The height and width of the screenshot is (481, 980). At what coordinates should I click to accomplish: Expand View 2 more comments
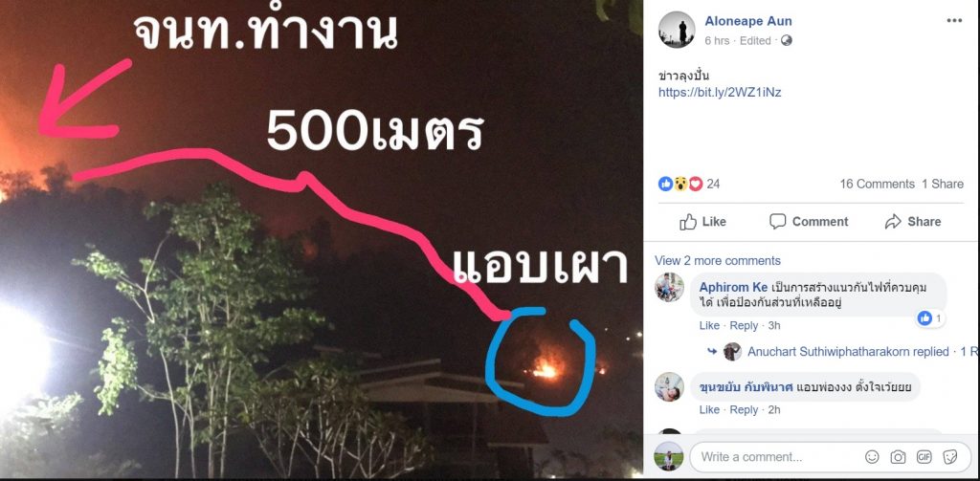pyautogui.click(x=718, y=260)
